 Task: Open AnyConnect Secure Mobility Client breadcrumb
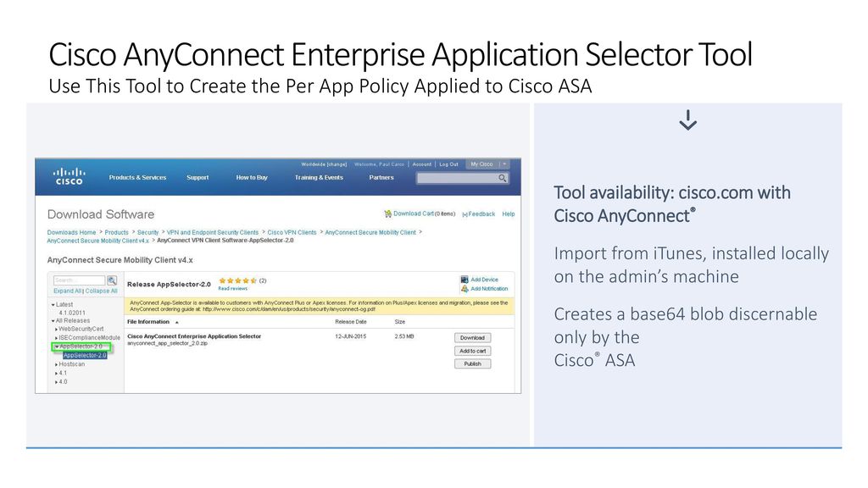[x=370, y=233]
